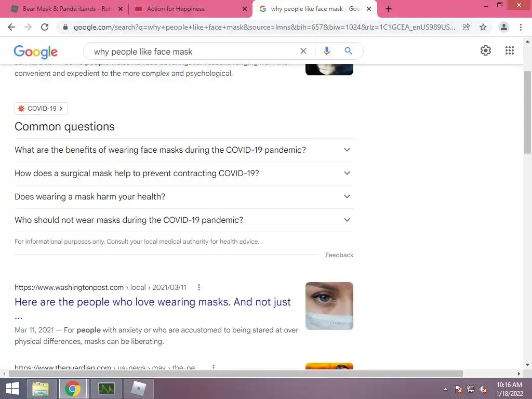Expand who should not wear masks question

(x=183, y=220)
